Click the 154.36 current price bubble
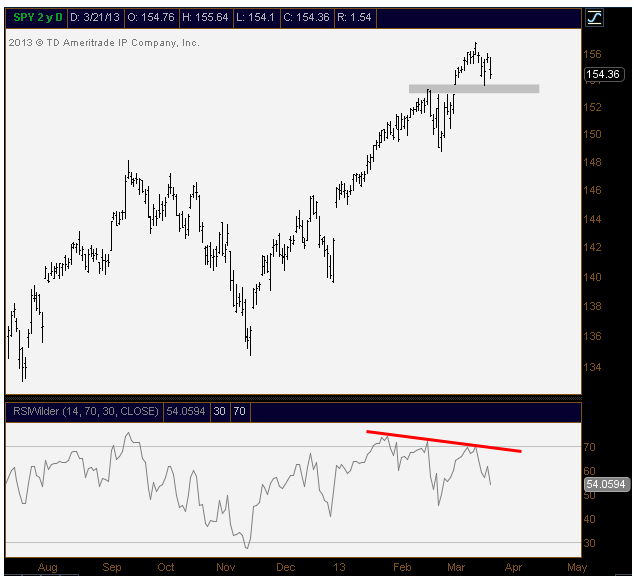634x586 pixels. pos(604,74)
